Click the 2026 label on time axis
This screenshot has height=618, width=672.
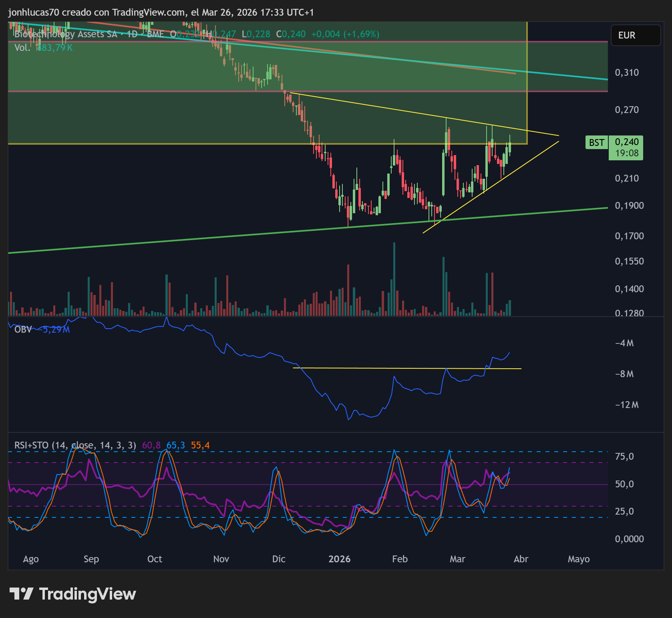[339, 559]
